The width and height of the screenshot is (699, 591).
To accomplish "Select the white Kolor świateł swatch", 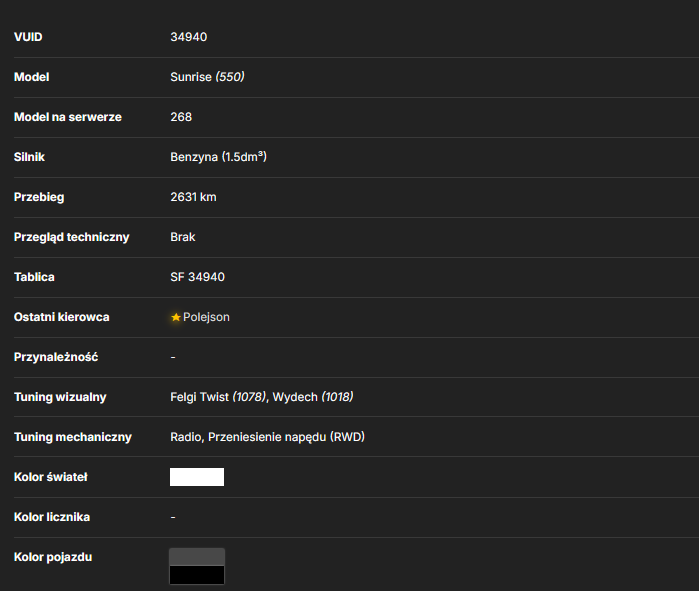I will tap(197, 477).
